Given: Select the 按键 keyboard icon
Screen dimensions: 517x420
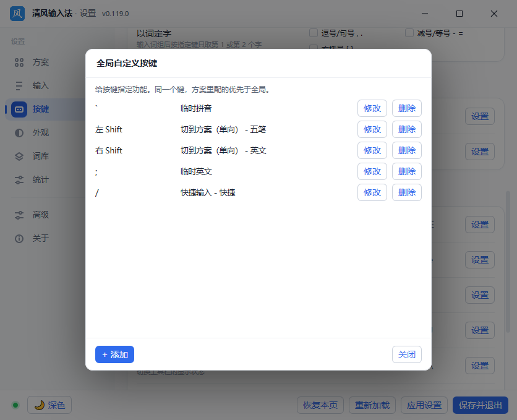Looking at the screenshot, I should coord(19,109).
